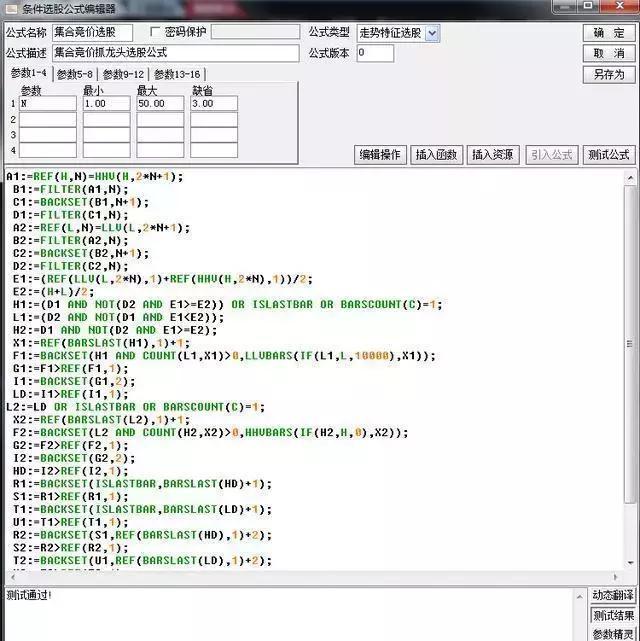This screenshot has height=641, width=640.
Task: Enable the 密码保护 checkbox
Action: click(x=155, y=32)
